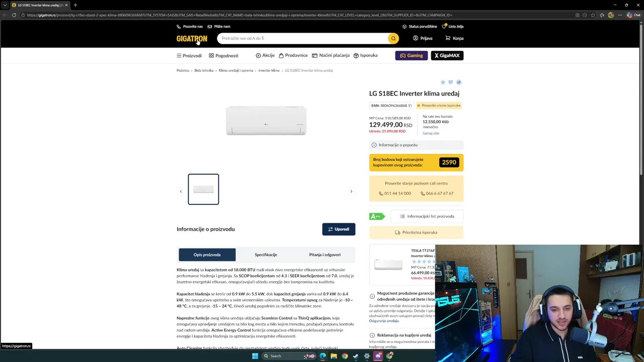Close the LG S18EC browser tab
Image resolution: width=644 pixels, height=362 pixels.
coord(66,5)
